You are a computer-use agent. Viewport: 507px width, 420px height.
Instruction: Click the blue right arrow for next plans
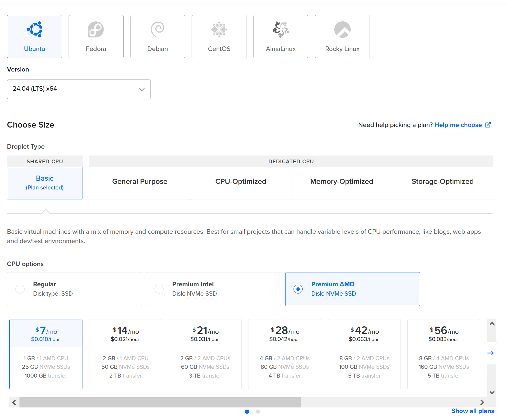490,353
